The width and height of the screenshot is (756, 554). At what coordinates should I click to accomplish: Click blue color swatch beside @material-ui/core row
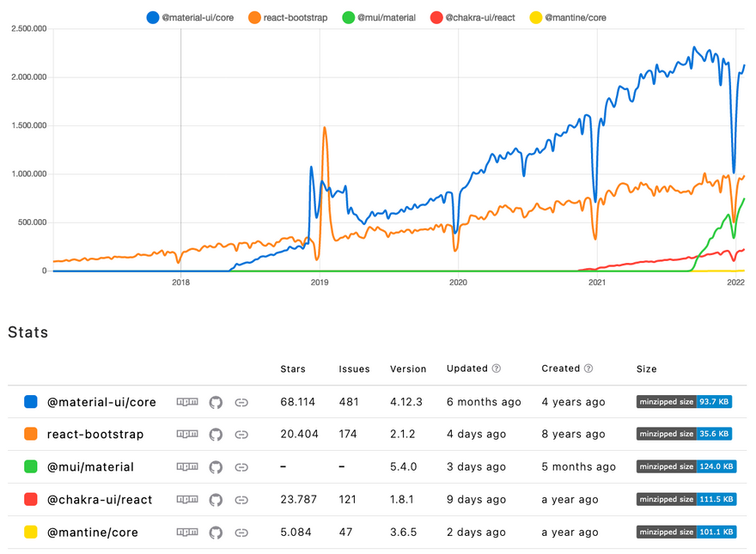(x=31, y=402)
